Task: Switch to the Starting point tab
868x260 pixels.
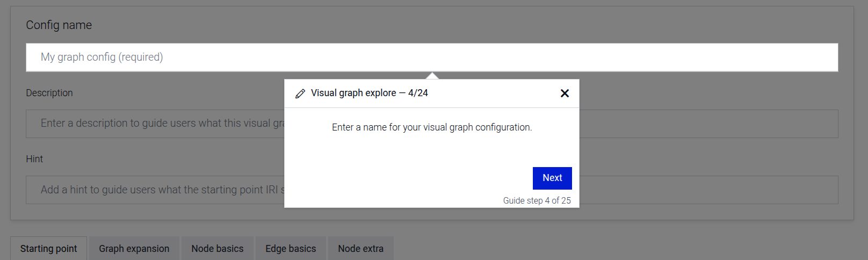Action: click(x=48, y=249)
